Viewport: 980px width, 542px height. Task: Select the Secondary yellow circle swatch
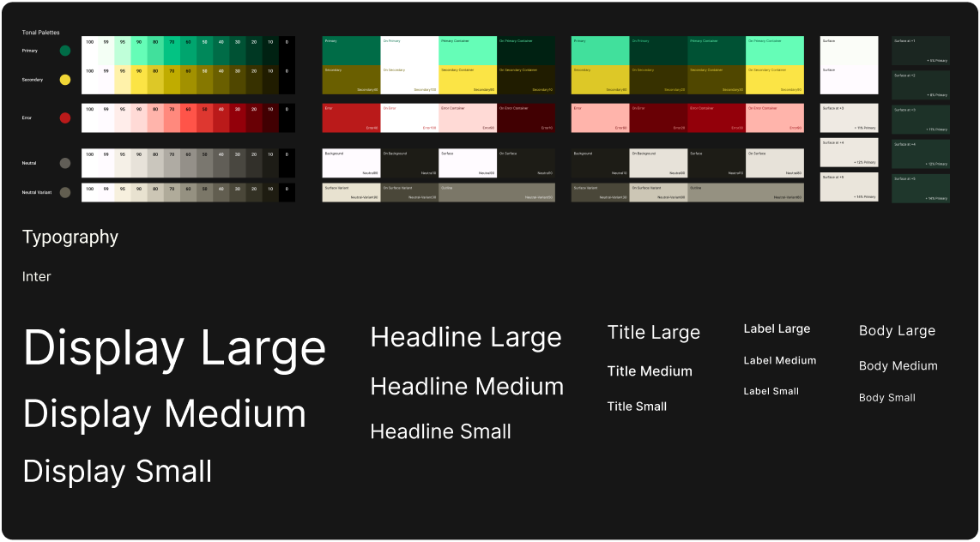tap(65, 80)
